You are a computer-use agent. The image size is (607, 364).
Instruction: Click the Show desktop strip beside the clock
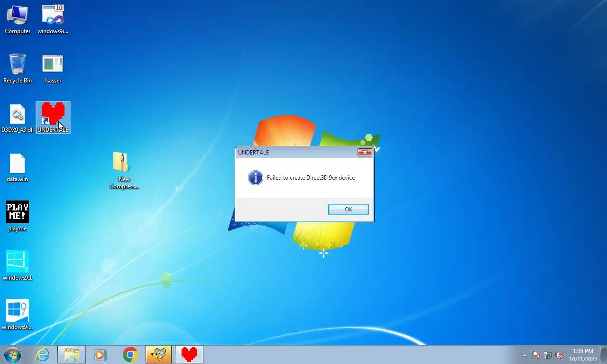[x=604, y=355]
